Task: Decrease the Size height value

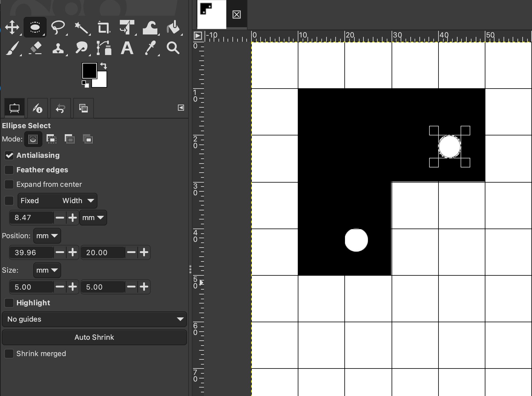Action: click(x=131, y=287)
